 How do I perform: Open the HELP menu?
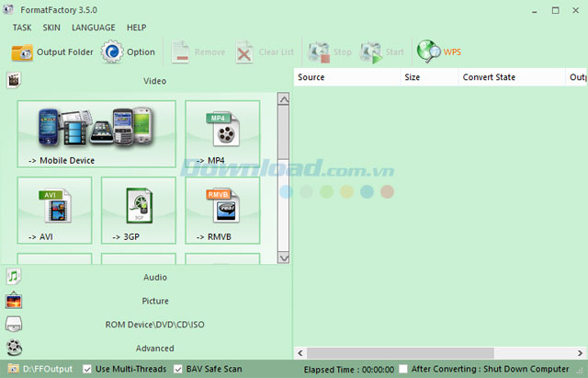137,28
